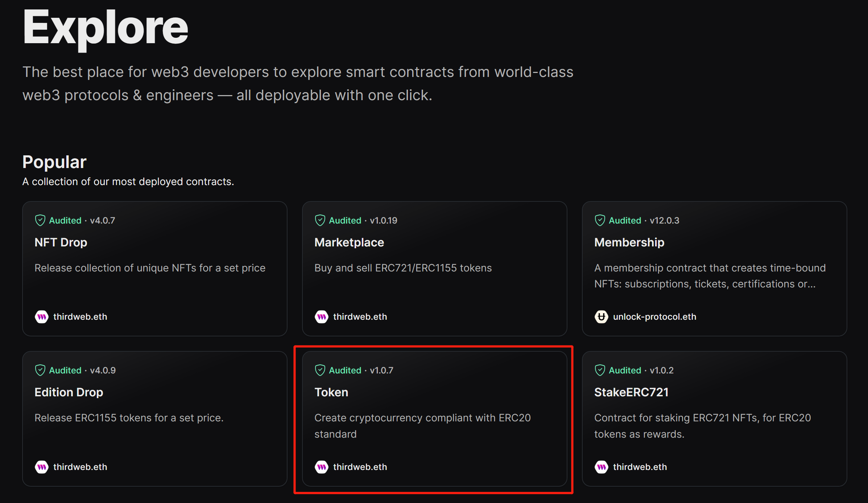Click the StakeERC721 audited shield icon
This screenshot has height=503, width=868.
[600, 370]
